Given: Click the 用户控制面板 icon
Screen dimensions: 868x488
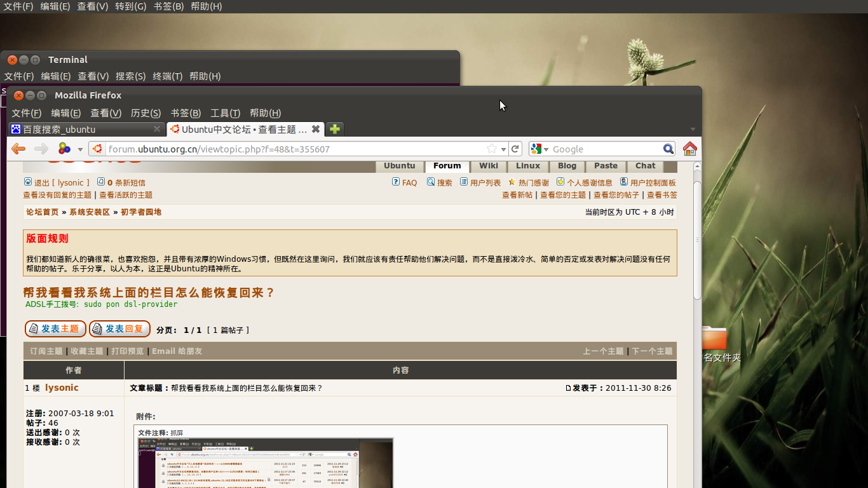Looking at the screenshot, I should coord(624,182).
